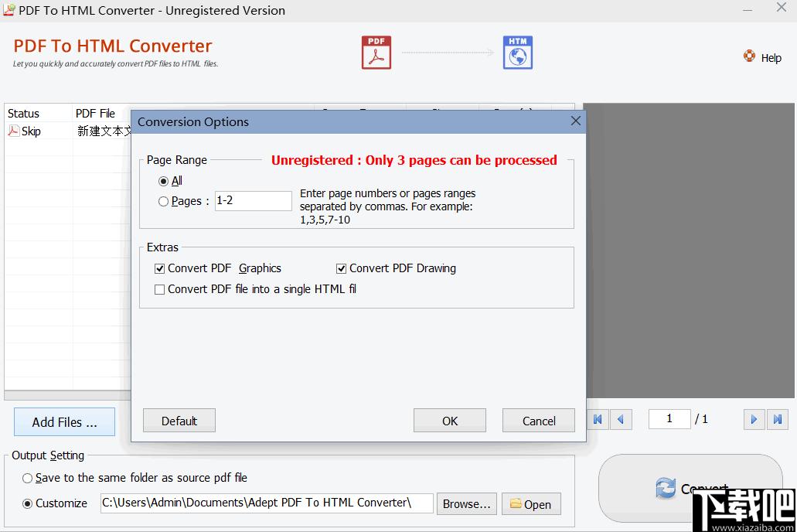
Task: Select the All page range option
Action: click(163, 181)
